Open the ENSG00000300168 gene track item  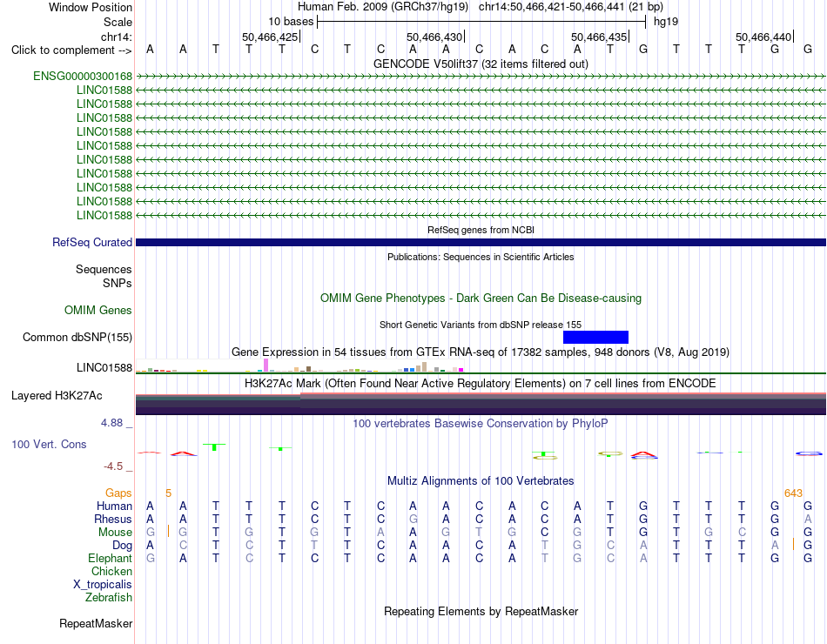(x=83, y=76)
